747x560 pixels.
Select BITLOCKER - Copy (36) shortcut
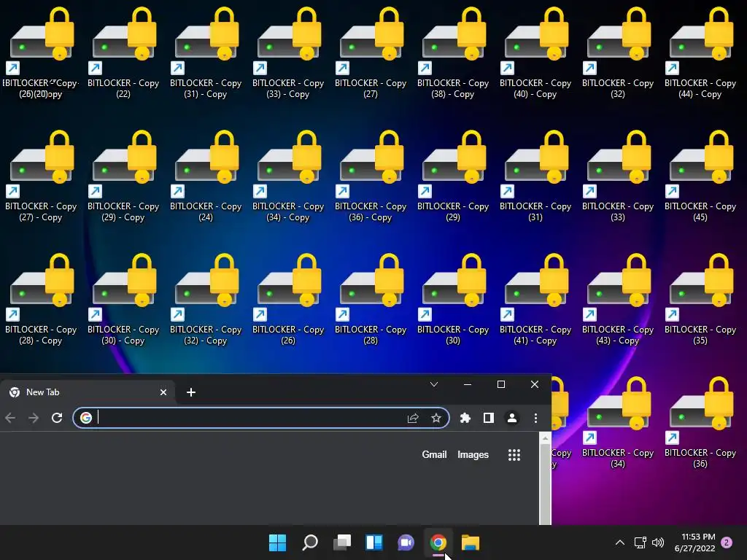700,422
